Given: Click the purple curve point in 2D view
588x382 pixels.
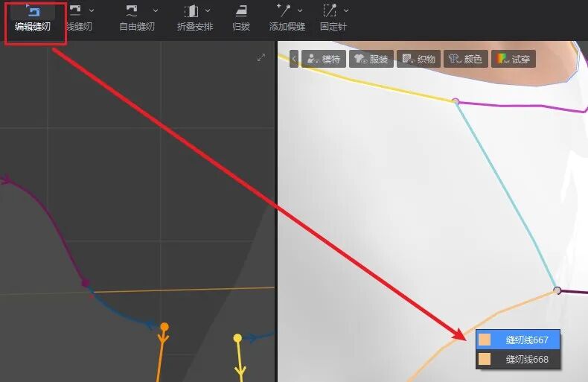Looking at the screenshot, I should tap(86, 282).
